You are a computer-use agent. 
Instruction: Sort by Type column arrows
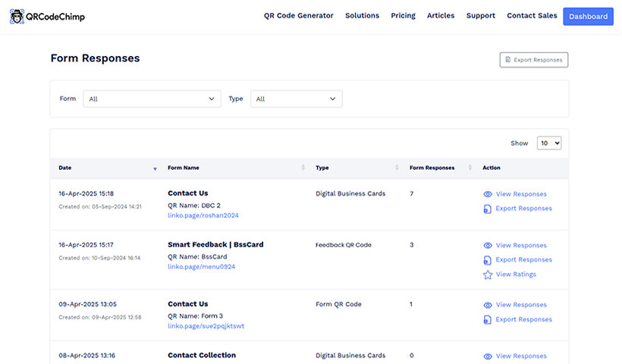397,168
